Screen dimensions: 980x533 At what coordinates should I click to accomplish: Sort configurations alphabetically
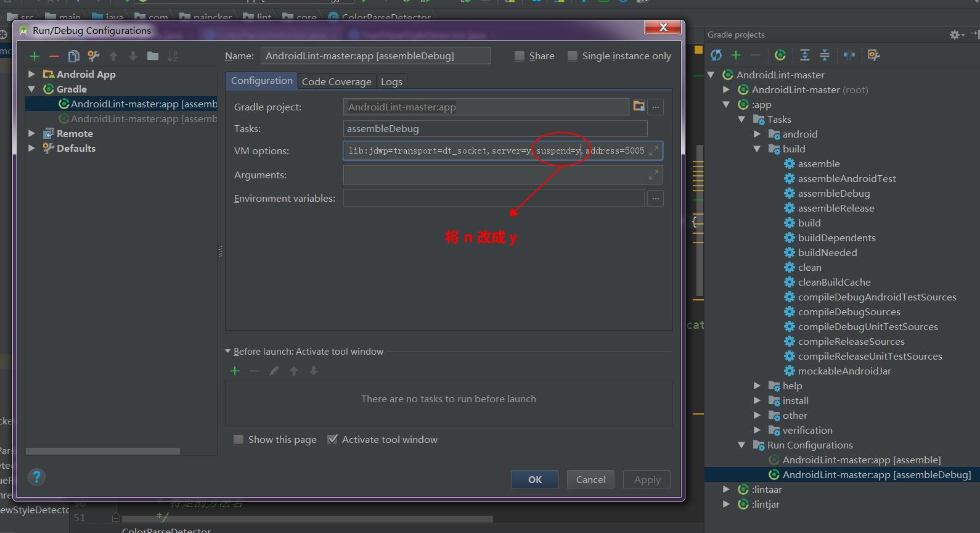pyautogui.click(x=173, y=56)
